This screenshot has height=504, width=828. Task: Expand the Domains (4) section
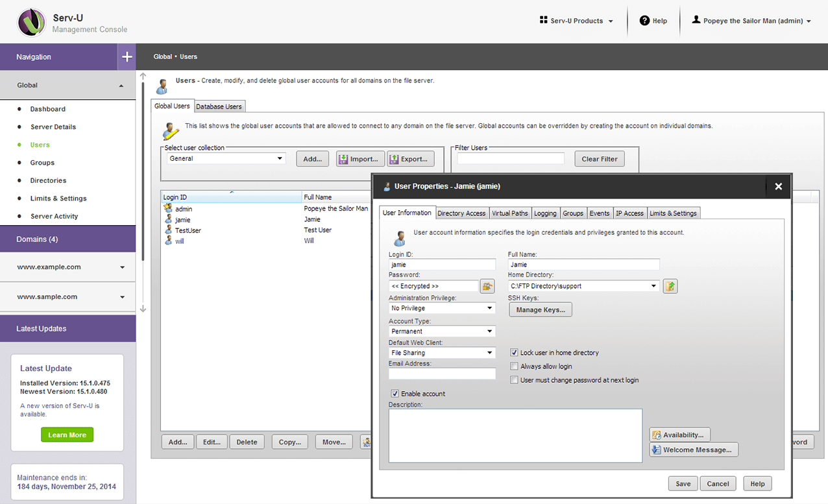(67, 239)
